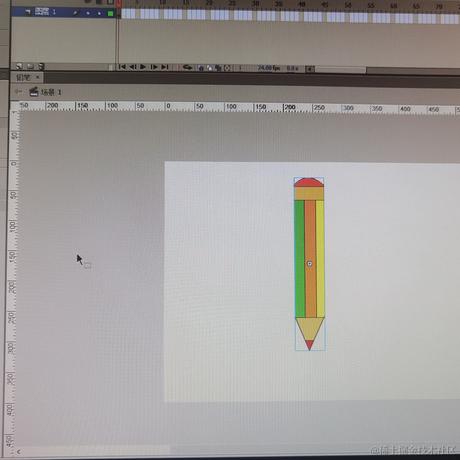
Task: Enable Onion Skin Outlines
Action: (209, 68)
